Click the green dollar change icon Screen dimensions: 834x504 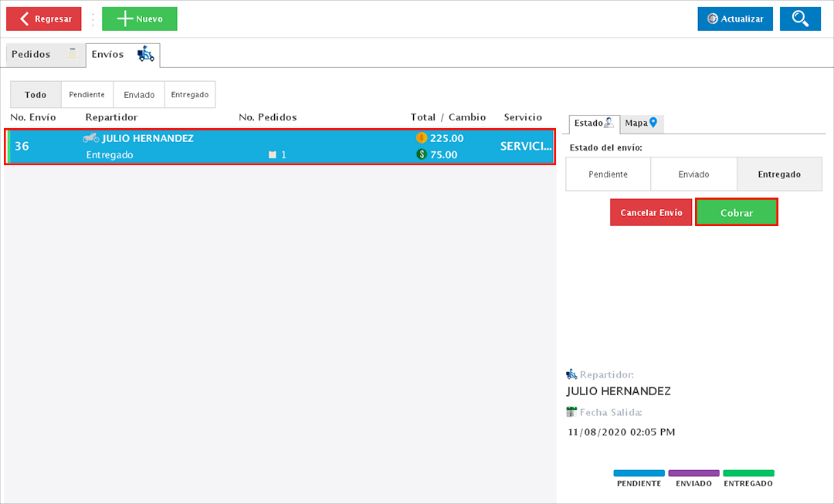pyautogui.click(x=421, y=154)
